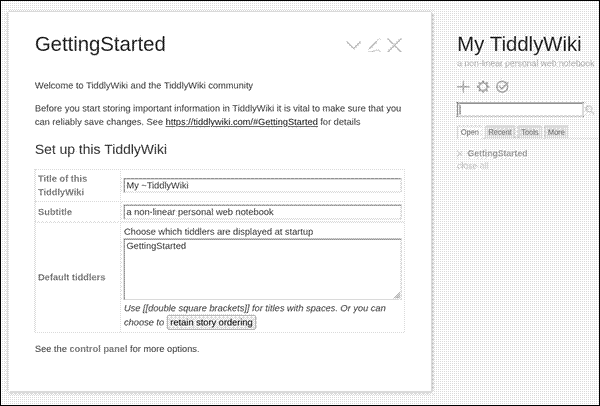Click the 'Subtitle' table label
Image resolution: width=600 pixels, height=406 pixels.
pos(55,212)
